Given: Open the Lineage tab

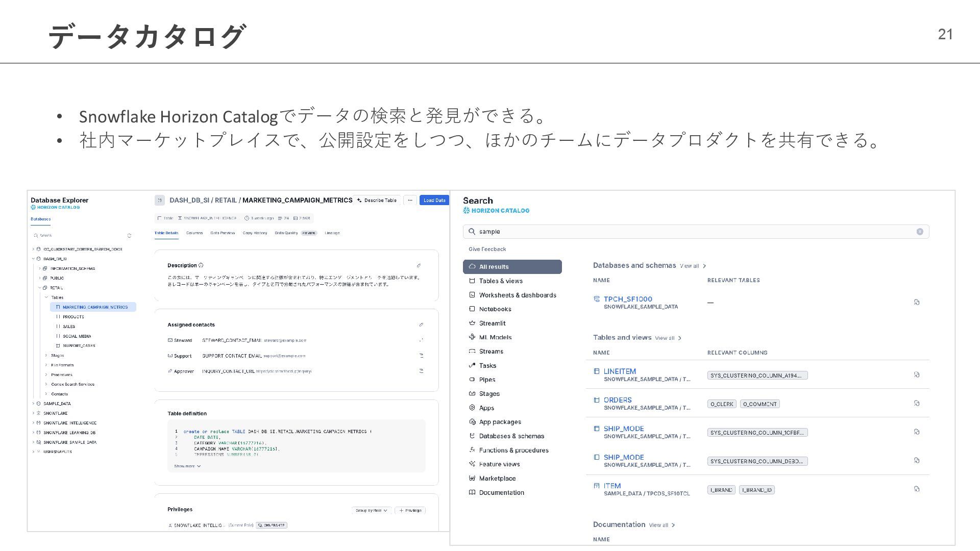Looking at the screenshot, I should click(332, 233).
